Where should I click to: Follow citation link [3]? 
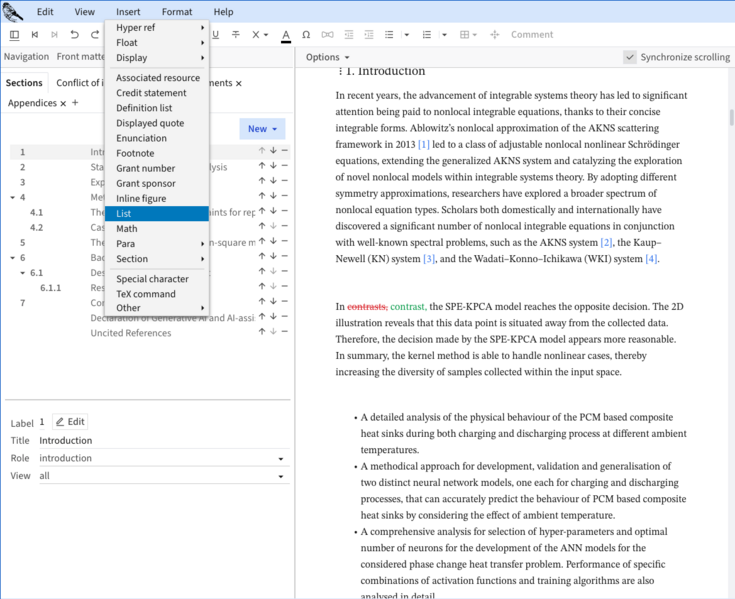(429, 259)
